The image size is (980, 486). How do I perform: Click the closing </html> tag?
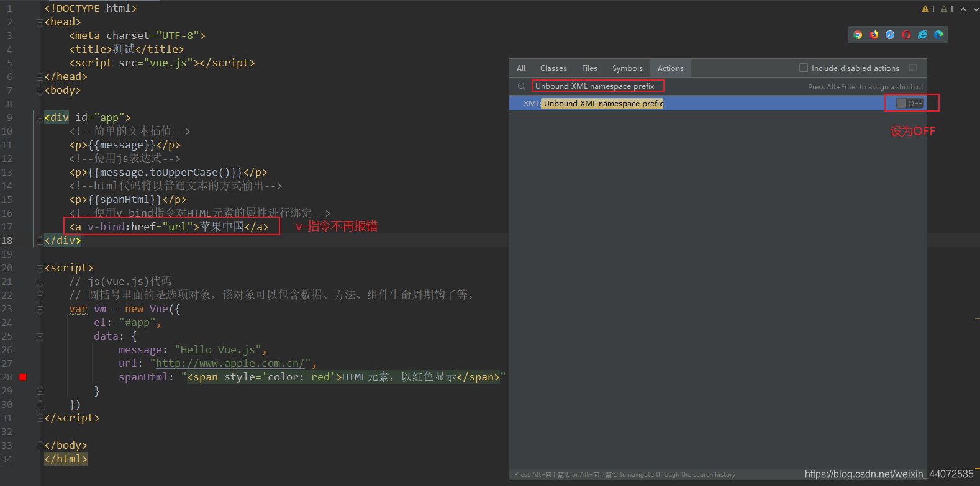66,459
